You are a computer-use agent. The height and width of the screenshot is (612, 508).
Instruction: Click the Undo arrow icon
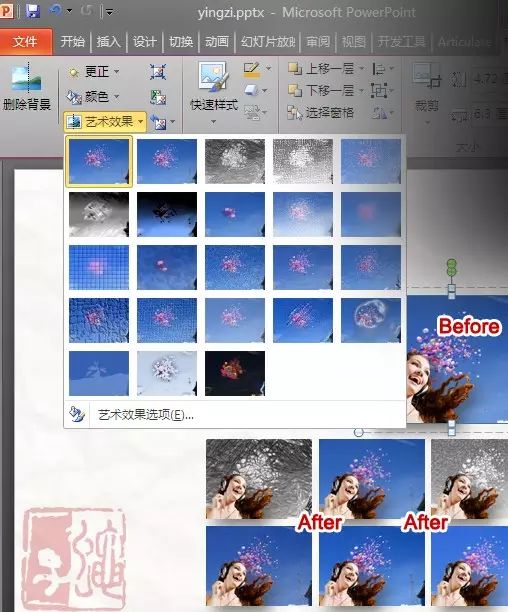tap(55, 11)
